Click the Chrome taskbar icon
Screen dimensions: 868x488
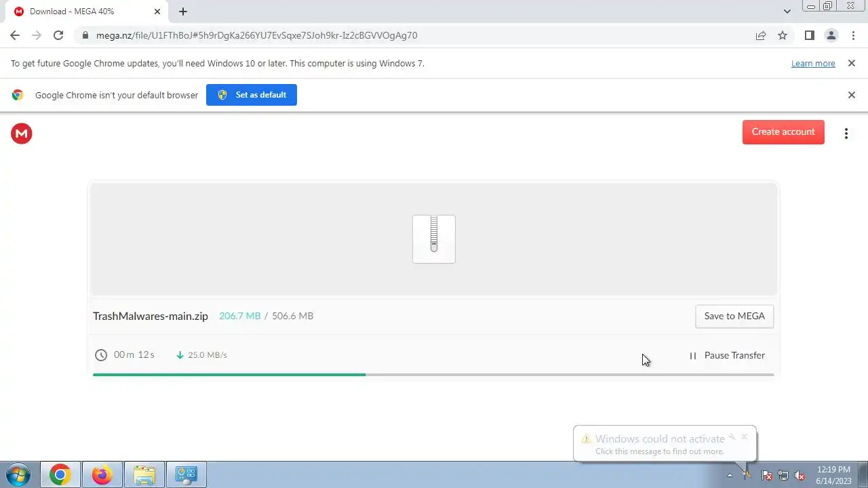pos(60,474)
